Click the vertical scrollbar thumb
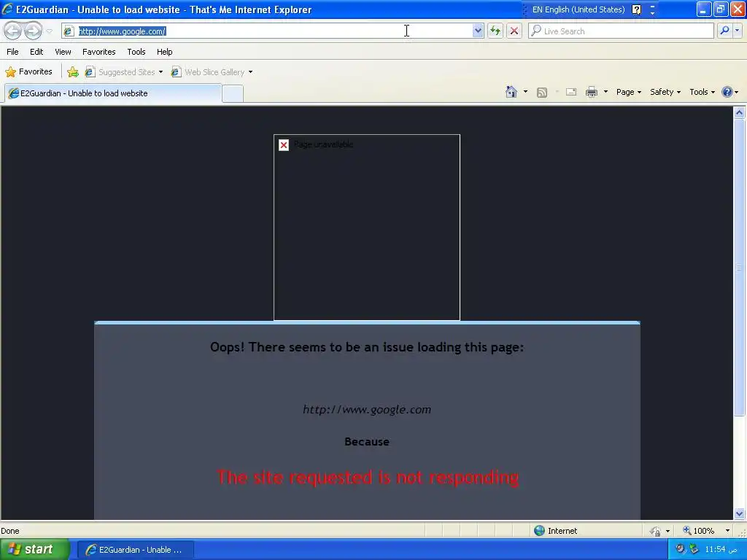Image resolution: width=747 pixels, height=560 pixels. click(740, 267)
